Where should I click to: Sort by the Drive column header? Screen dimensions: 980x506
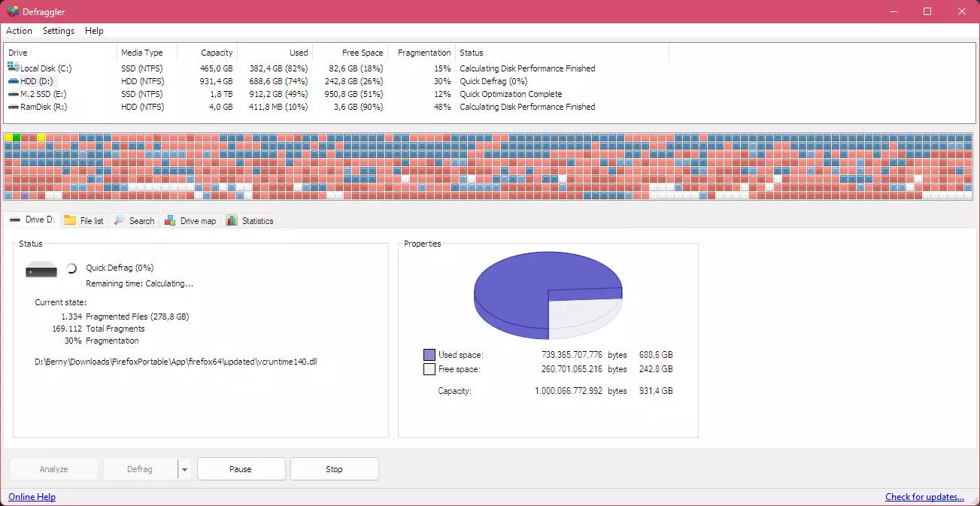[60, 53]
